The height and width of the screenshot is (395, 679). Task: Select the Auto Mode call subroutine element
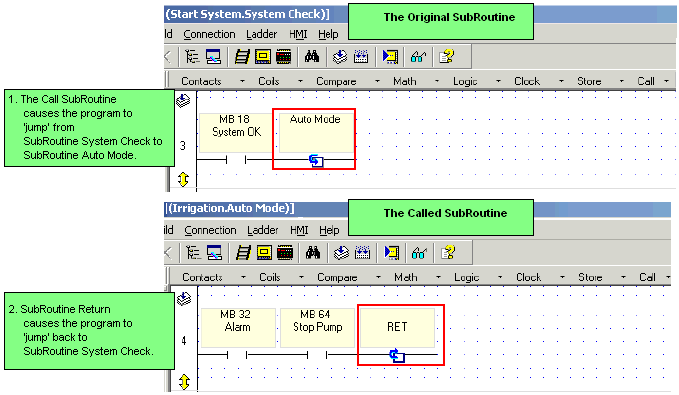click(314, 139)
